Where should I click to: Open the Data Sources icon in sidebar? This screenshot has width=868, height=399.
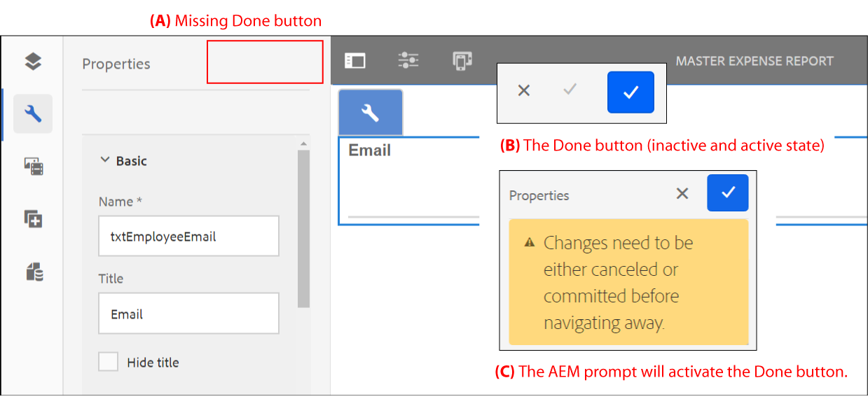click(34, 272)
